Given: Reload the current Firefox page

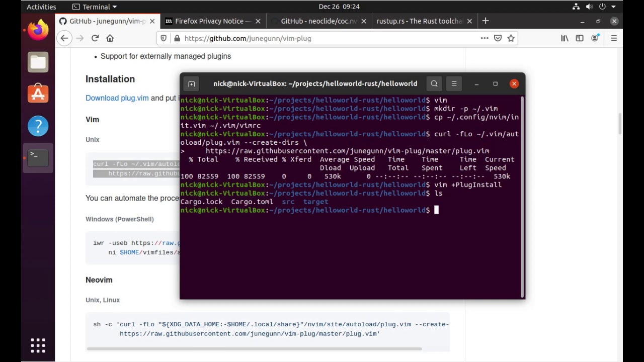Looking at the screenshot, I should pos(95,38).
